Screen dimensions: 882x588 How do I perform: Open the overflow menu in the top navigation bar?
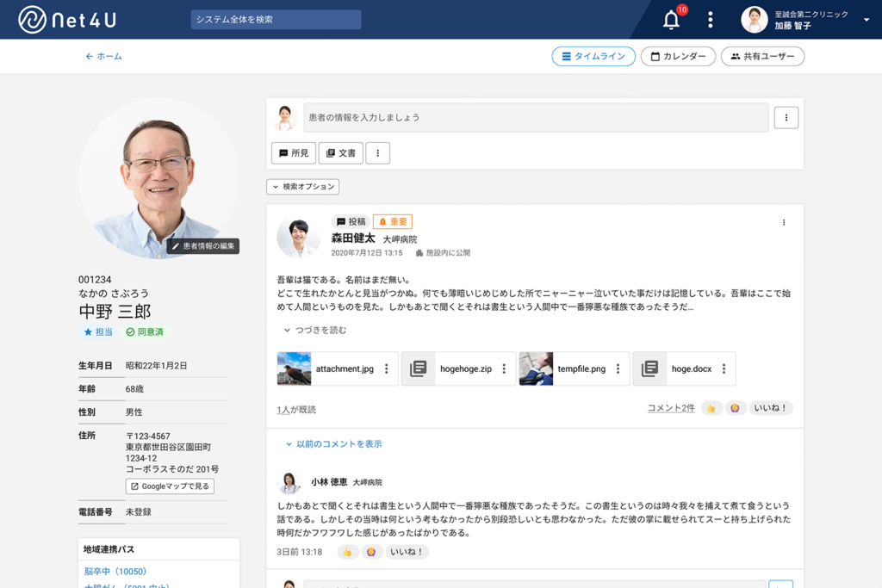point(710,18)
